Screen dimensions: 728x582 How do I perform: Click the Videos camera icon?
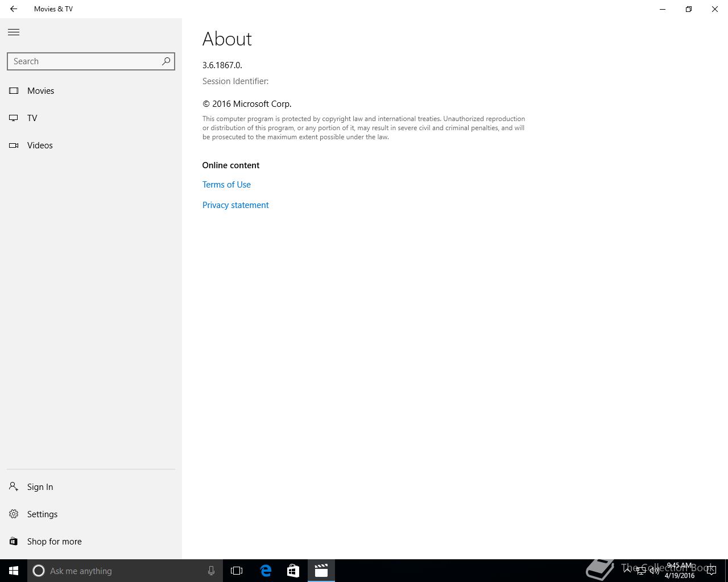[14, 145]
